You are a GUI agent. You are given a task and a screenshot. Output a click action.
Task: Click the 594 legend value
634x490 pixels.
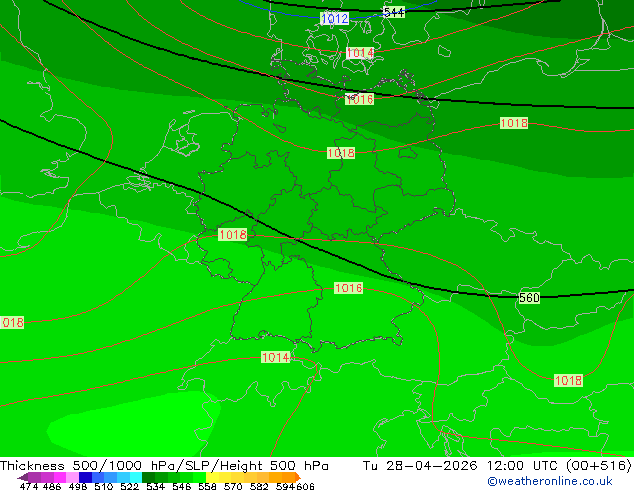[285, 486]
